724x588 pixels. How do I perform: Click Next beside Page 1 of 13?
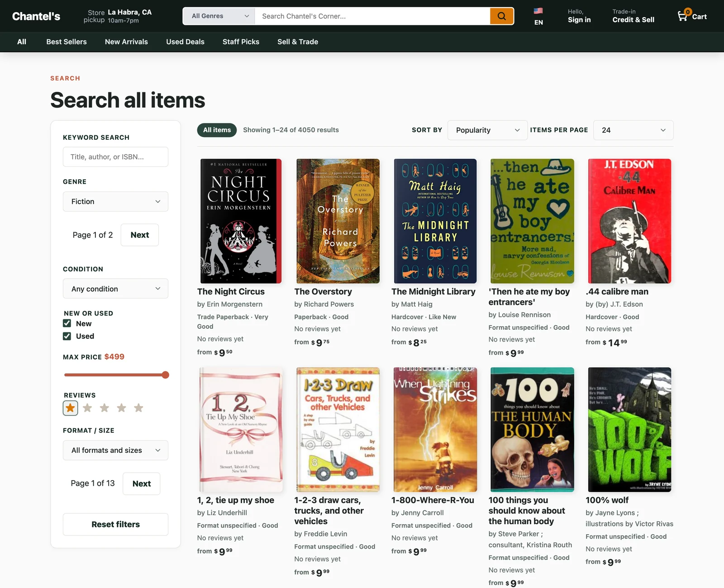coord(142,484)
